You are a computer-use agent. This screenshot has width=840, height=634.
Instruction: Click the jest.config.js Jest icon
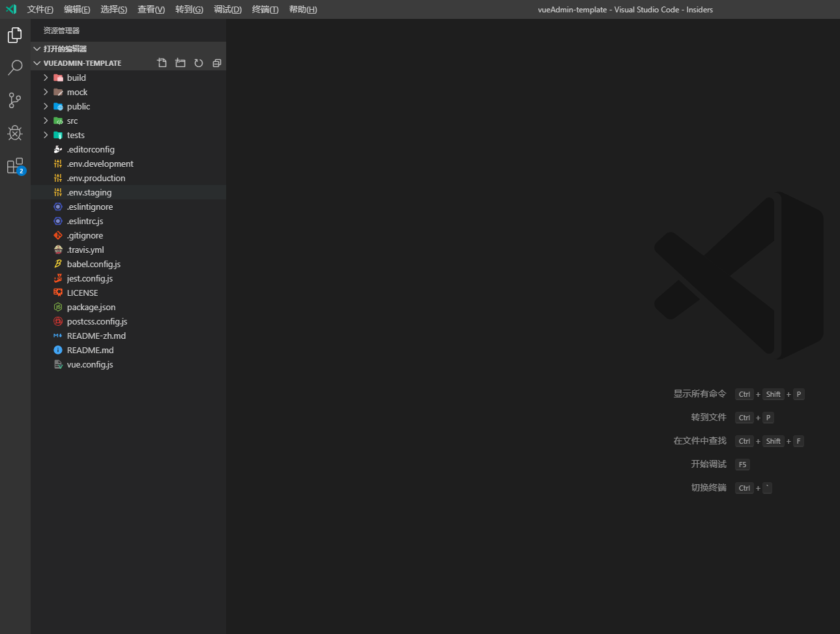pos(58,278)
